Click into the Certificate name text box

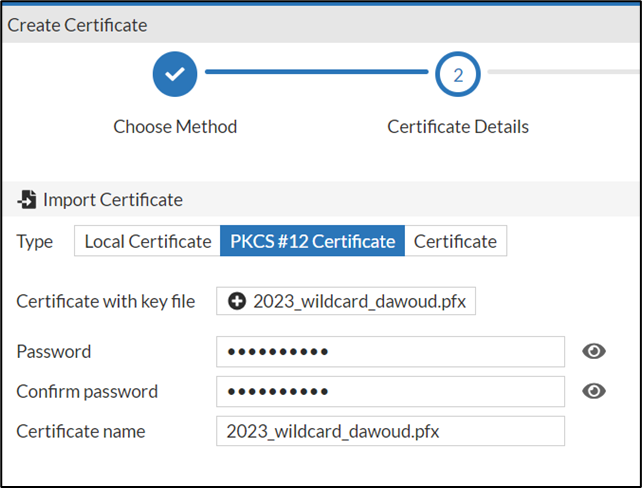tap(390, 431)
